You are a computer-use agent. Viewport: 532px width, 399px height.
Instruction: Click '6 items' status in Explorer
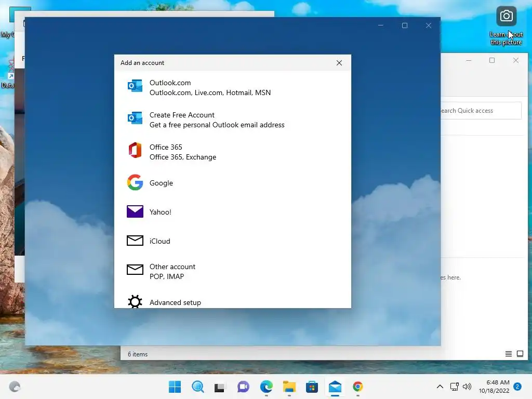click(137, 354)
